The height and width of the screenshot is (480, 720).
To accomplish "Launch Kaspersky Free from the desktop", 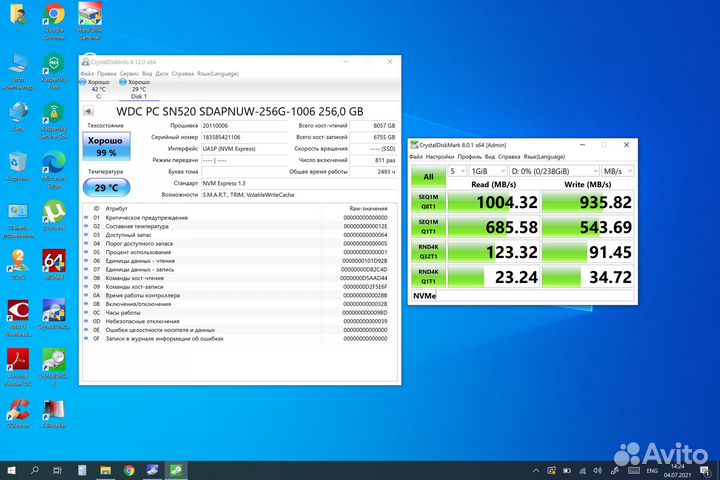I will click(54, 71).
